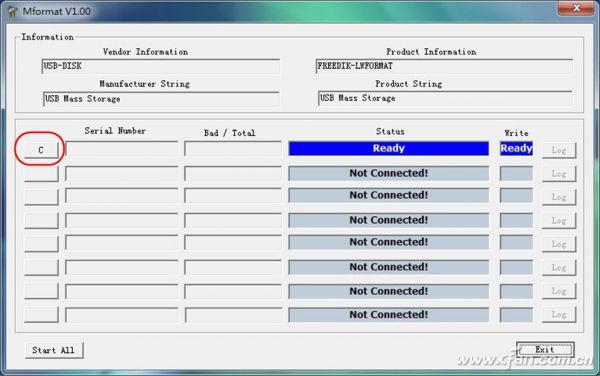This screenshot has height=376, width=600.
Task: Click the empty drive button in last row
Action: (x=41, y=314)
